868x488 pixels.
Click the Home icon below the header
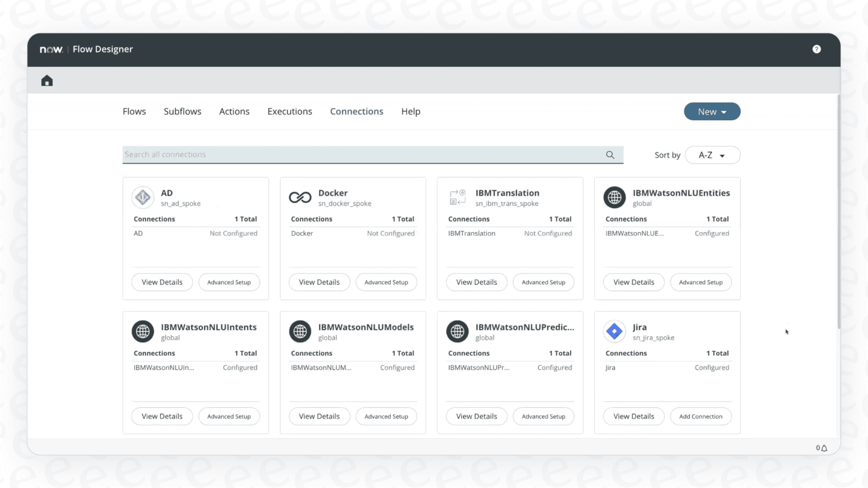47,80
